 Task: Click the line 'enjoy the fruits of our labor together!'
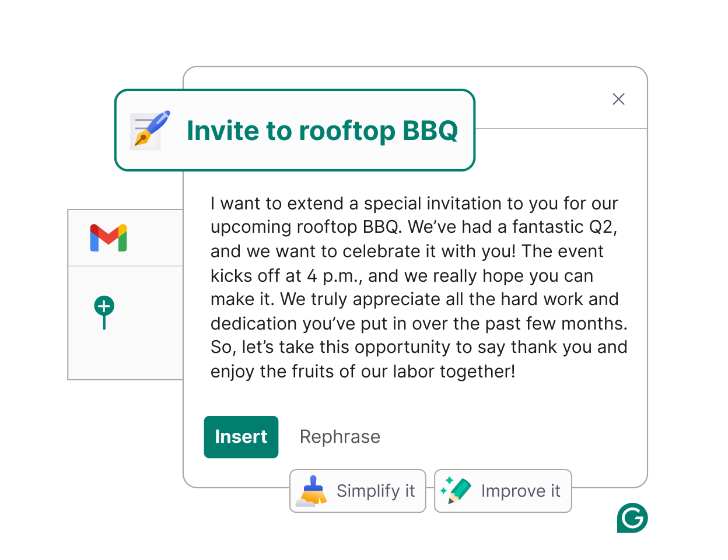pos(363,372)
